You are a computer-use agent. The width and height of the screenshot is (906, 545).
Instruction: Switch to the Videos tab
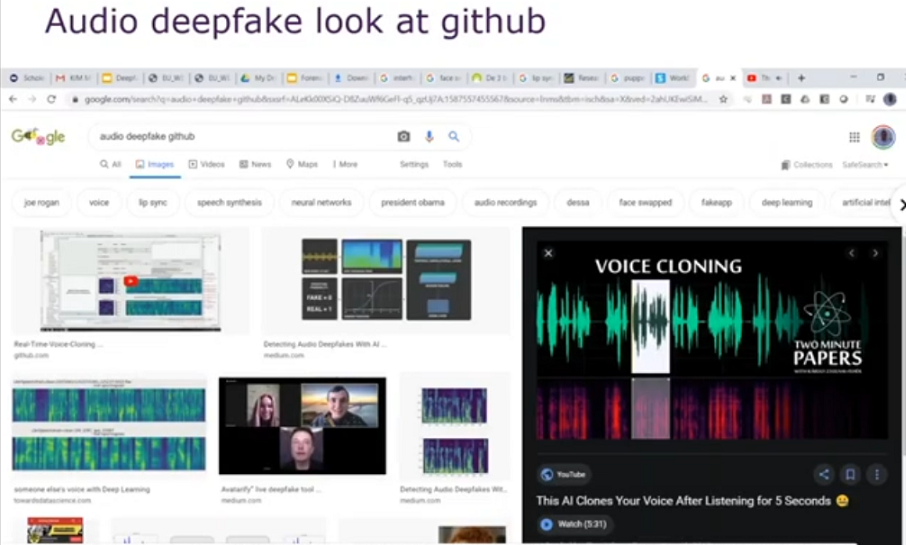[206, 164]
